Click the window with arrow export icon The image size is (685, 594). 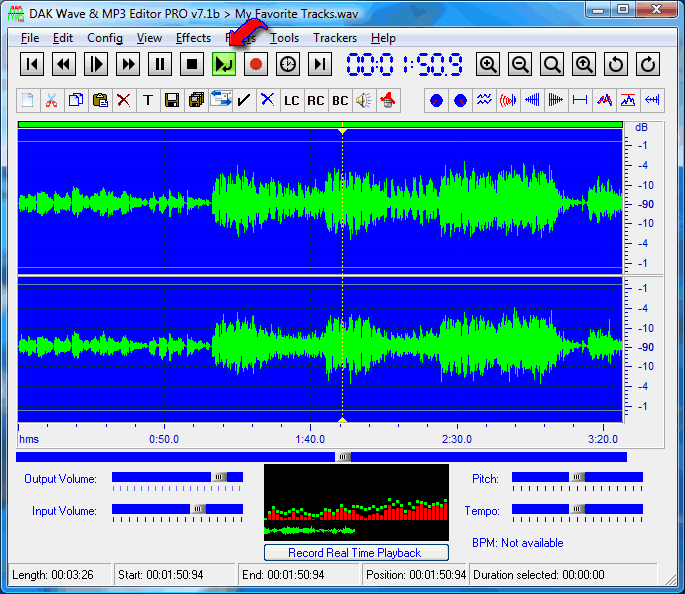[x=220, y=100]
